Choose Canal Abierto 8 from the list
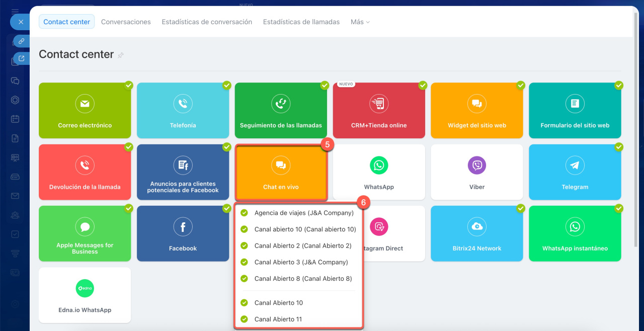Viewport: 644px width, 331px height. pos(303,279)
